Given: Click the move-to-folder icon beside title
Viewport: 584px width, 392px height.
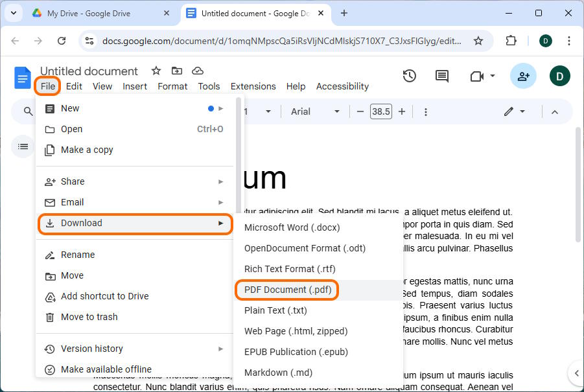Looking at the screenshot, I should pos(176,71).
